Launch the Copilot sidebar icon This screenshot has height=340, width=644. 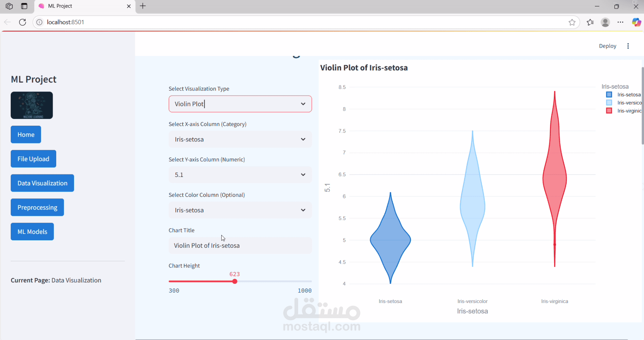click(636, 22)
